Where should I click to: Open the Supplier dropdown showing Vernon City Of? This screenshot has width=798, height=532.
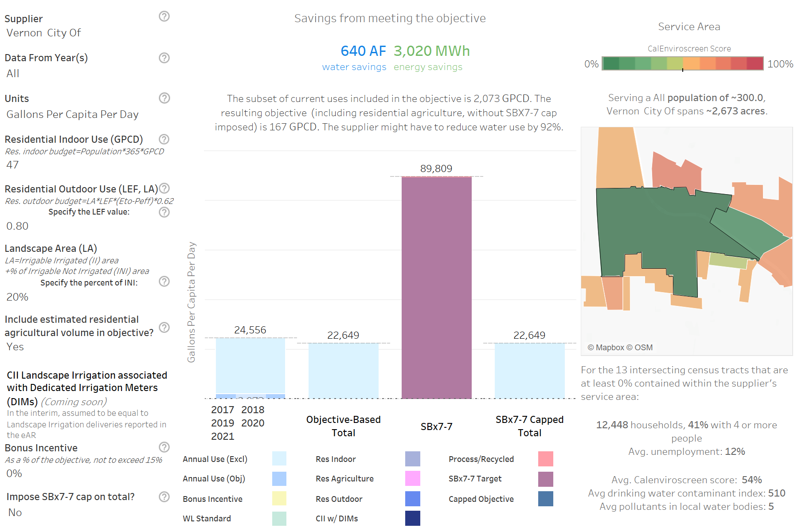tap(43, 33)
